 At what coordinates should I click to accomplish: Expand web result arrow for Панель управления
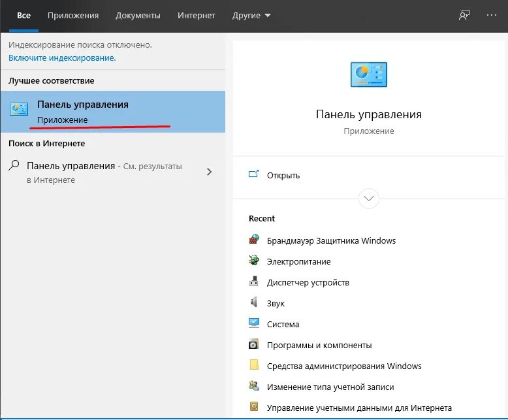209,172
